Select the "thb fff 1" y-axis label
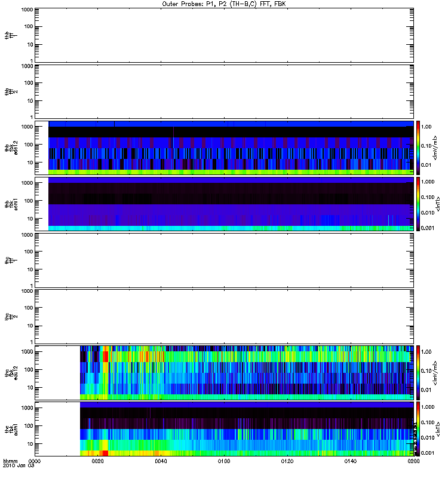The width and height of the screenshot is (448, 478). tap(11, 36)
